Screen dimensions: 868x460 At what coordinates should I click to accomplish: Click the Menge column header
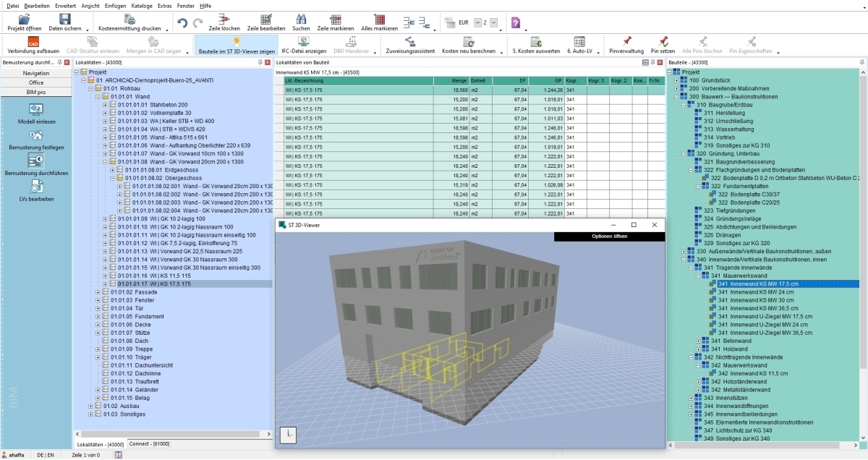click(451, 81)
